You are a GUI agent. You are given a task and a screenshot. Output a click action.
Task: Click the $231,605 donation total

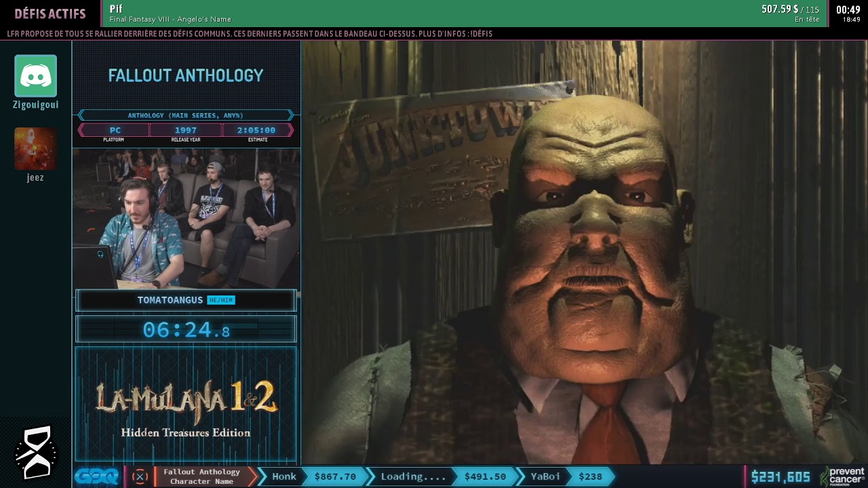(x=781, y=477)
